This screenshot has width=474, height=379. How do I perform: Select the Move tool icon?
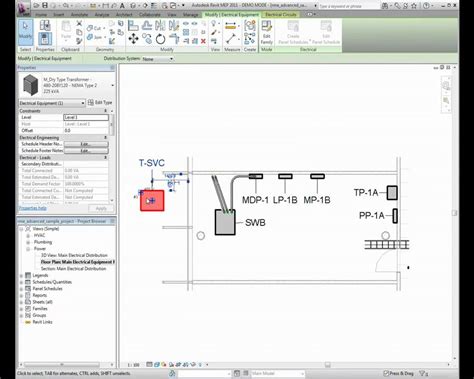point(133,39)
